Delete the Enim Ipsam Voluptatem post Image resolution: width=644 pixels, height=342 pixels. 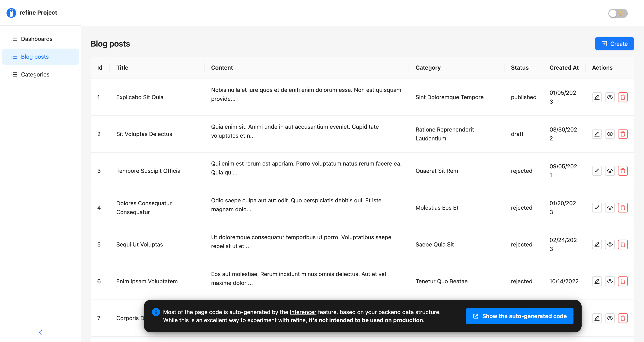coord(623,281)
